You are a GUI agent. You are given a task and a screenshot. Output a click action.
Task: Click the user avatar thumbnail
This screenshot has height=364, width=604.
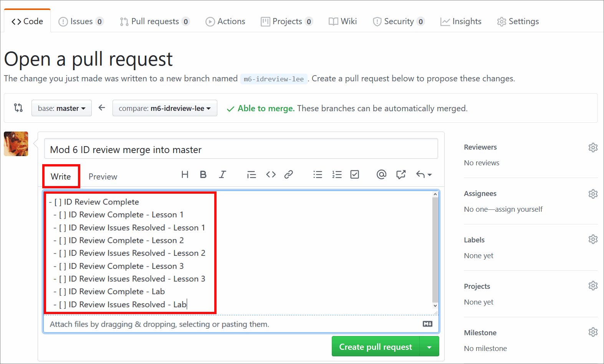(16, 144)
